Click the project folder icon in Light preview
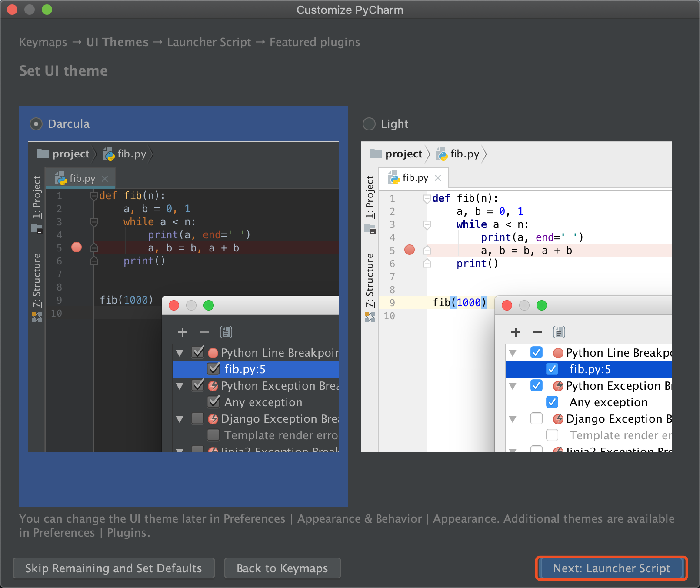The height and width of the screenshot is (588, 700). click(376, 154)
